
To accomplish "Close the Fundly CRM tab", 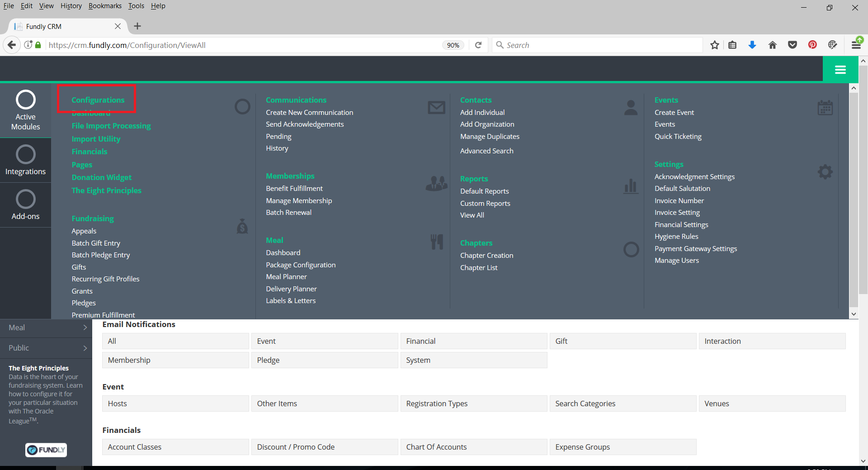I will 118,26.
